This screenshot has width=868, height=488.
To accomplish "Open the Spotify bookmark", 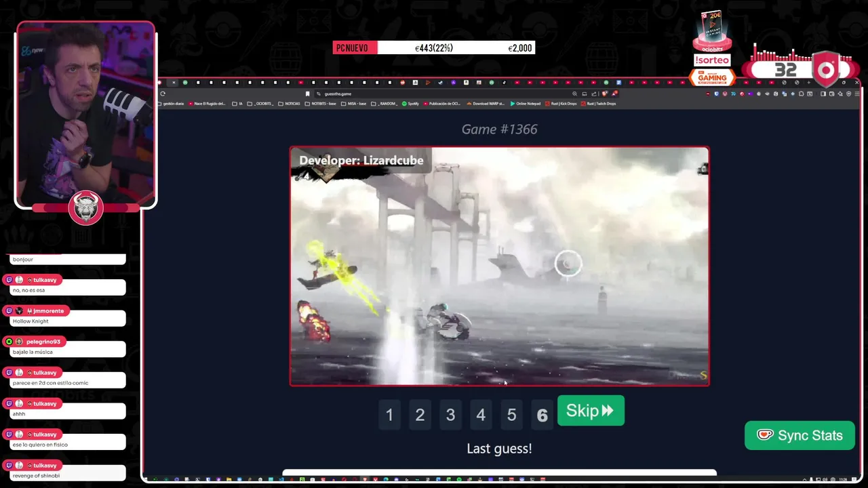I will click(410, 104).
